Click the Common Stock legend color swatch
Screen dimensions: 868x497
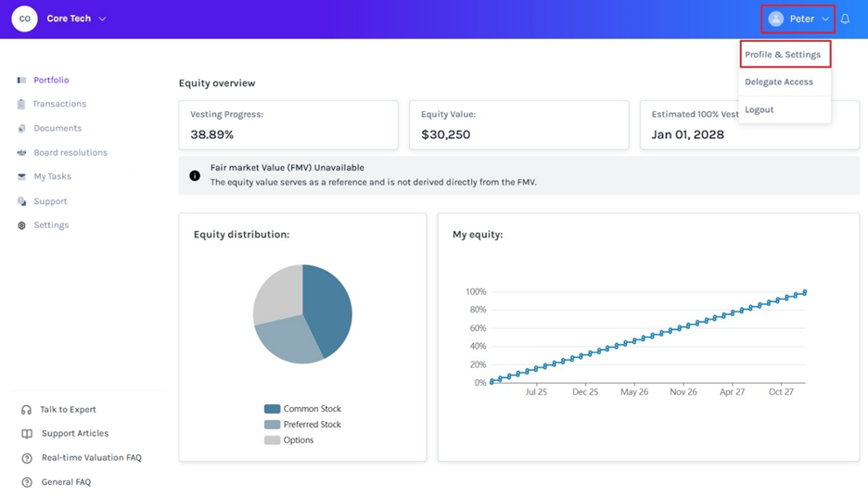pos(272,409)
